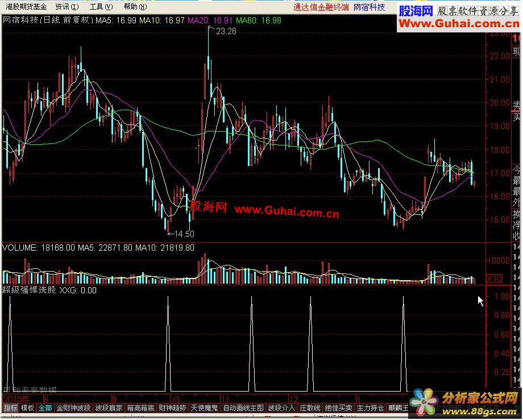
Task: Click the MA10: 16.97 indicator value
Action: coord(162,20)
